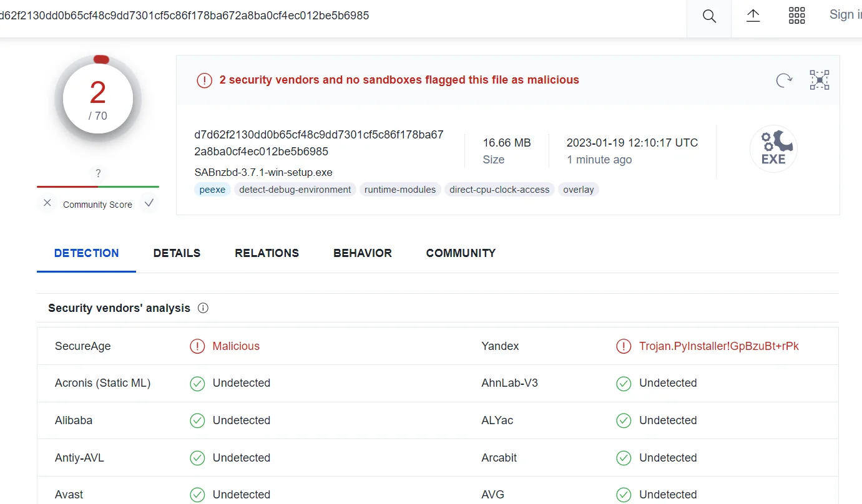The height and width of the screenshot is (504, 862).
Task: Open the COMMUNITY tab
Action: click(461, 253)
